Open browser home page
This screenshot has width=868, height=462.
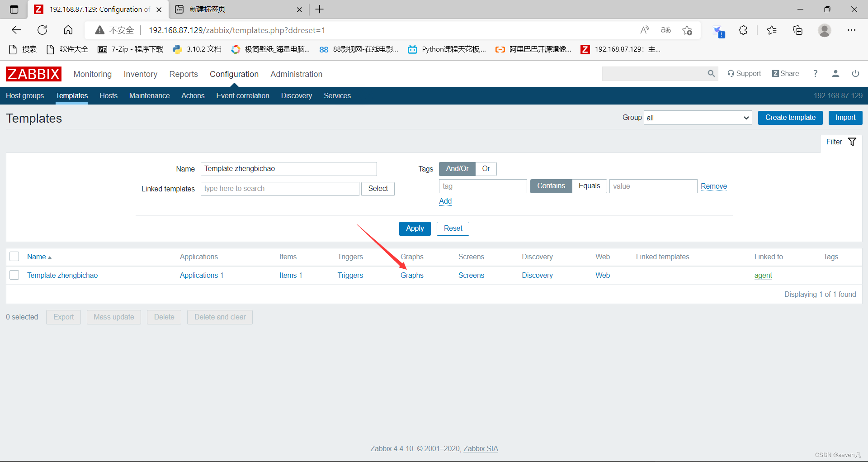click(x=68, y=30)
